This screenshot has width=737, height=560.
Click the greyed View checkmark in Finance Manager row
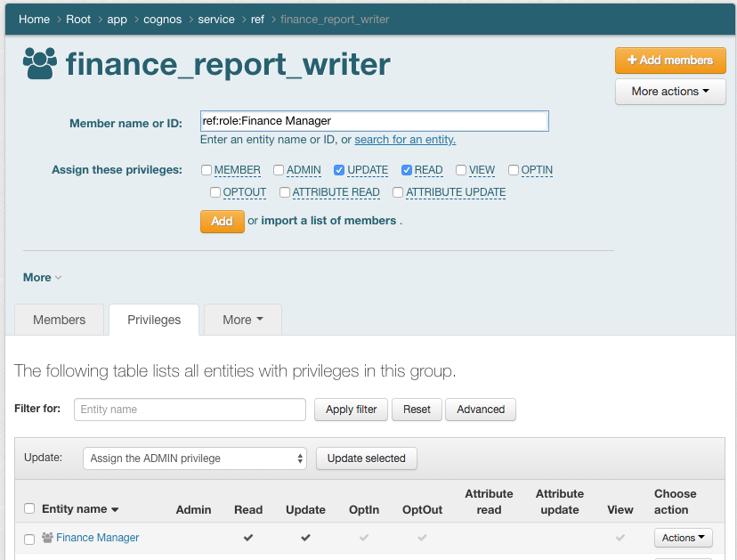coord(620,538)
